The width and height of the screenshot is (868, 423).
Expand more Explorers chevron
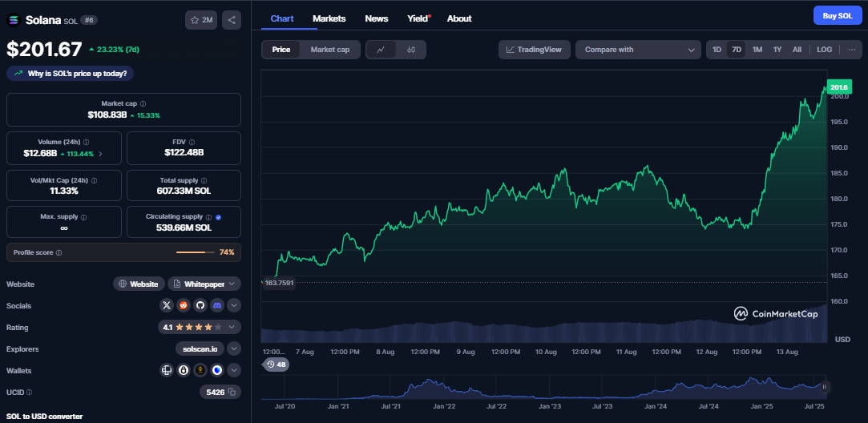click(x=233, y=348)
